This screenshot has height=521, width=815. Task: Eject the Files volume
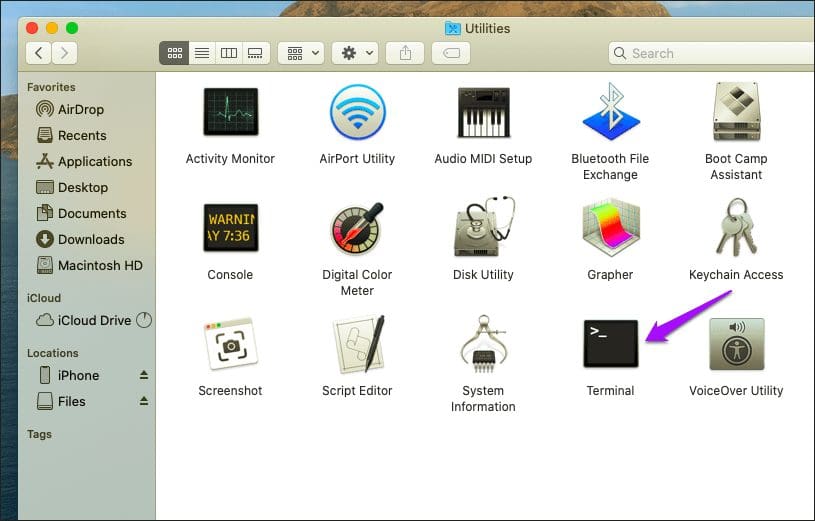144,401
